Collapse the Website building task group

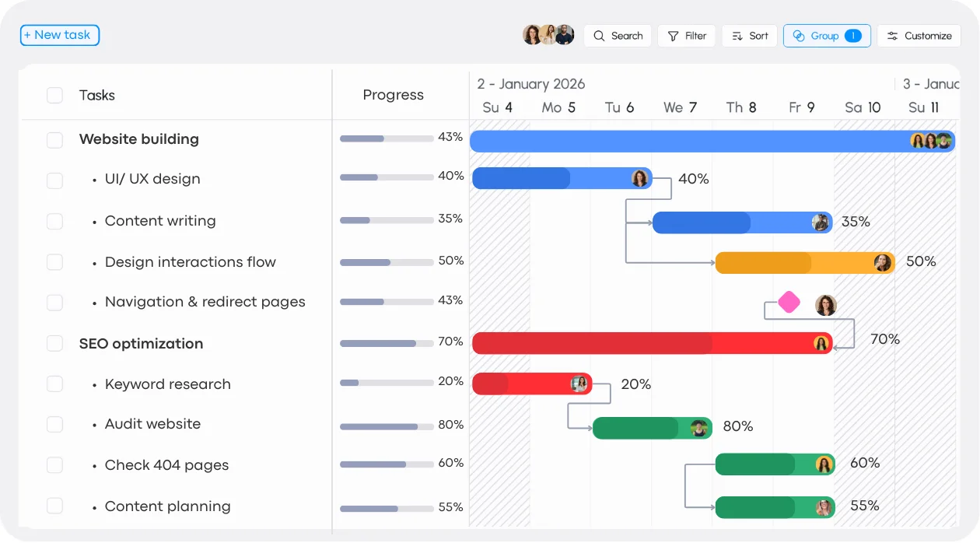138,139
